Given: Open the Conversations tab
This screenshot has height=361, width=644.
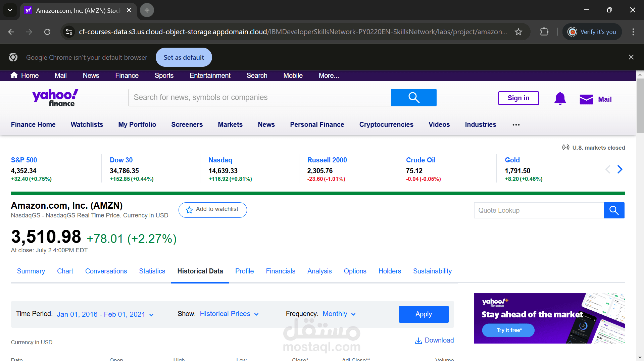Looking at the screenshot, I should click(106, 271).
